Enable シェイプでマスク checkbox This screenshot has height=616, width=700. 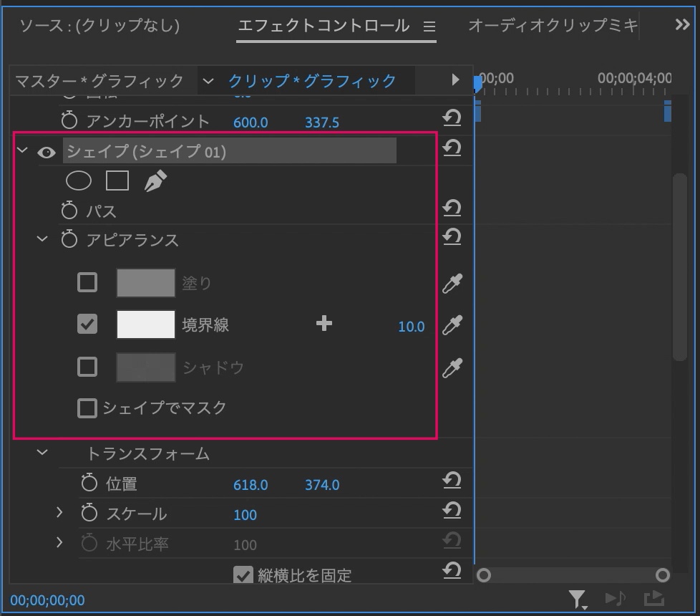click(87, 408)
